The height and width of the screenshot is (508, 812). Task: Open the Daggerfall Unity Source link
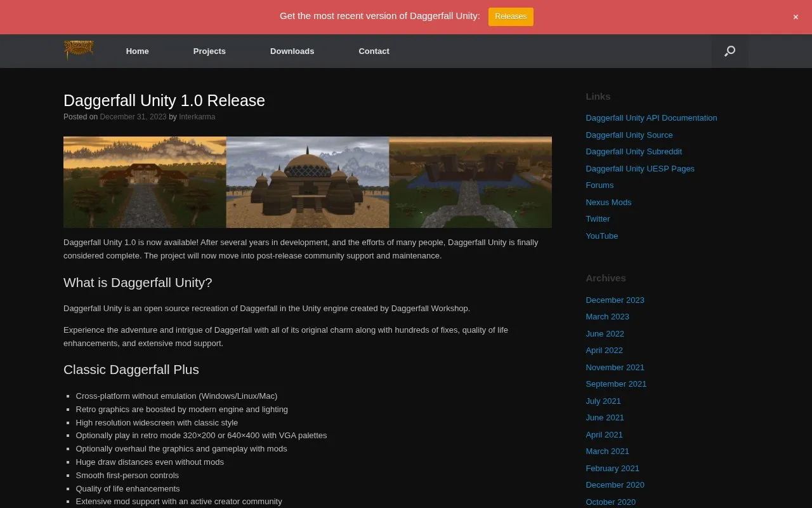coord(629,135)
